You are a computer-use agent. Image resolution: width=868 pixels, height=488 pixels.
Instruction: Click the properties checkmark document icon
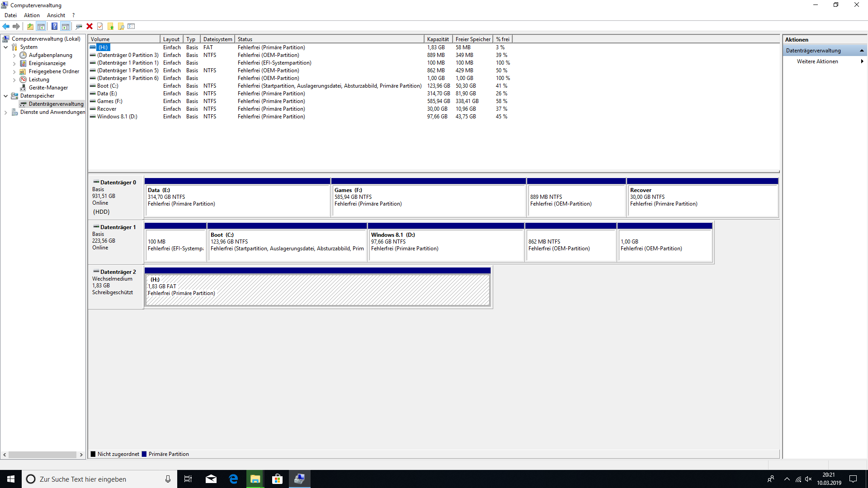click(x=100, y=26)
